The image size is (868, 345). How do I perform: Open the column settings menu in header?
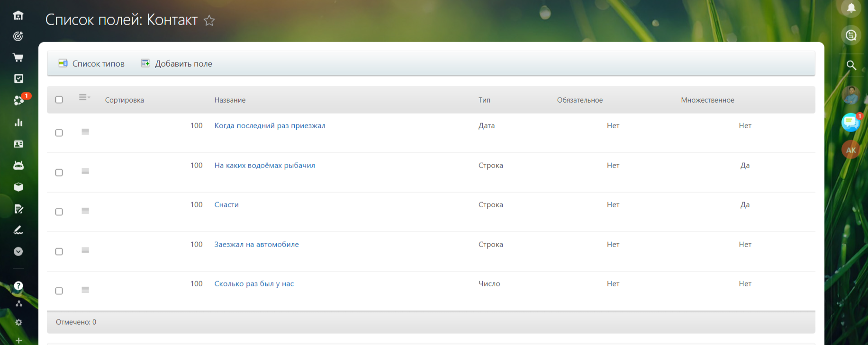tap(84, 97)
